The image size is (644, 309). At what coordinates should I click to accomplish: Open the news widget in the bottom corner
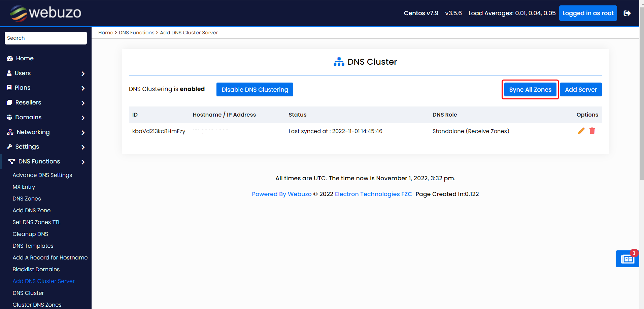[x=627, y=259]
